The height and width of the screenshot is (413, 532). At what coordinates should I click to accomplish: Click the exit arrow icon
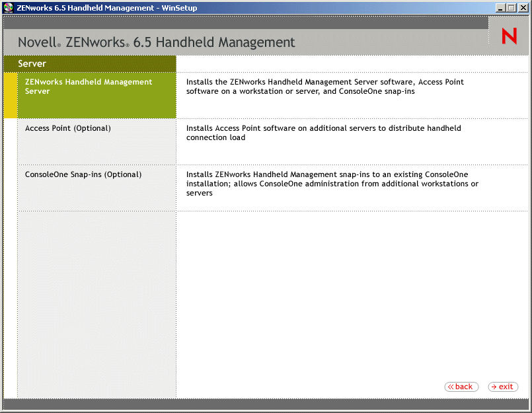pyautogui.click(x=493, y=387)
